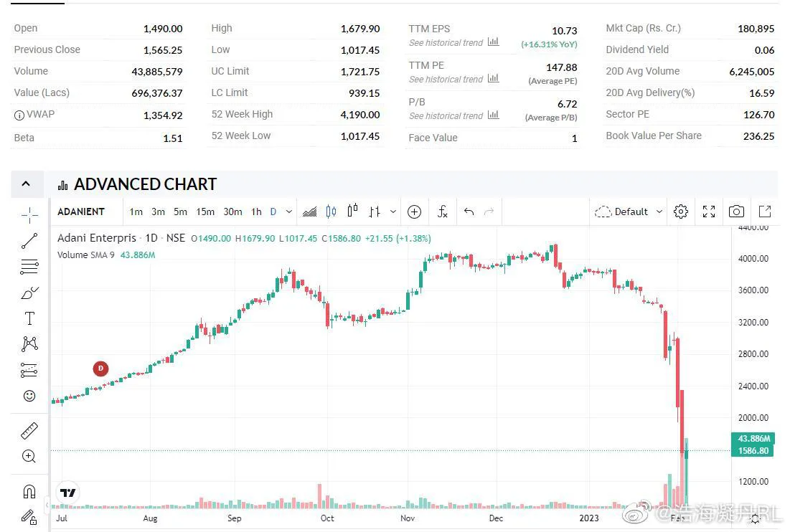790x532 pixels.
Task: Click the Adani Enterpris chart title
Action: pyautogui.click(x=96, y=238)
